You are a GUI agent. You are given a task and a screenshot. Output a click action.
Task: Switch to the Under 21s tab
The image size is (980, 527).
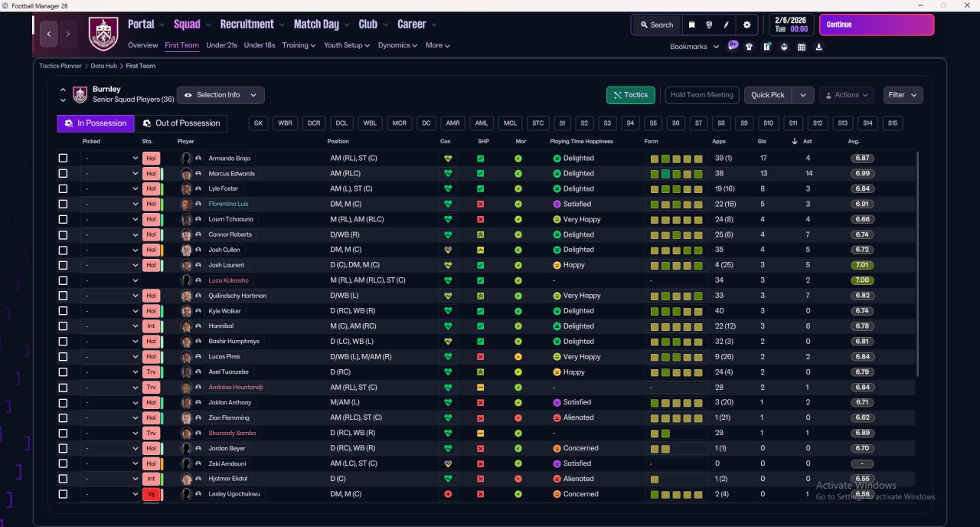coord(221,45)
